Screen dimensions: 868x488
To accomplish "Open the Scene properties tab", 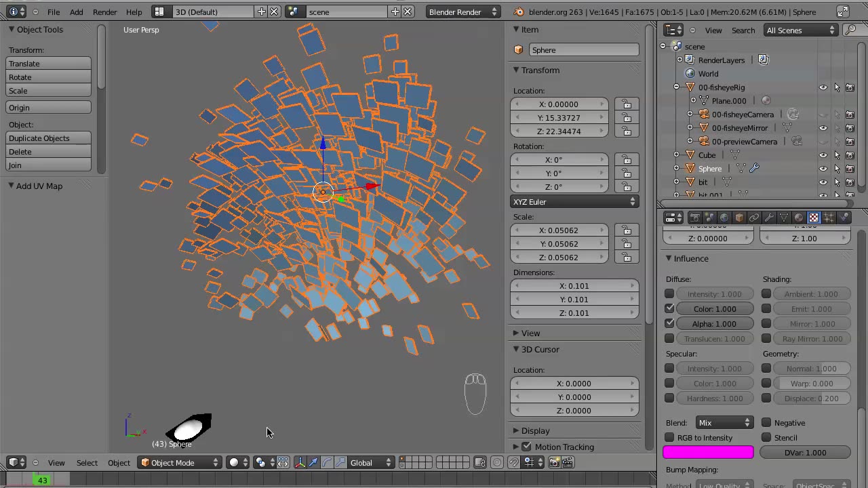I will [x=710, y=218].
